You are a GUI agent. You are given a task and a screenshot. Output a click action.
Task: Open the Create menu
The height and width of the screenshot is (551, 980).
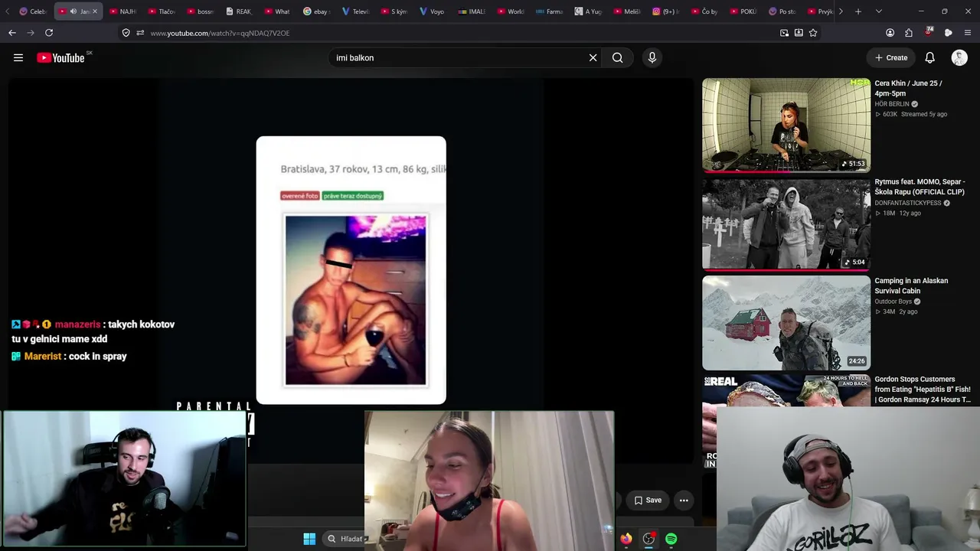tap(891, 57)
